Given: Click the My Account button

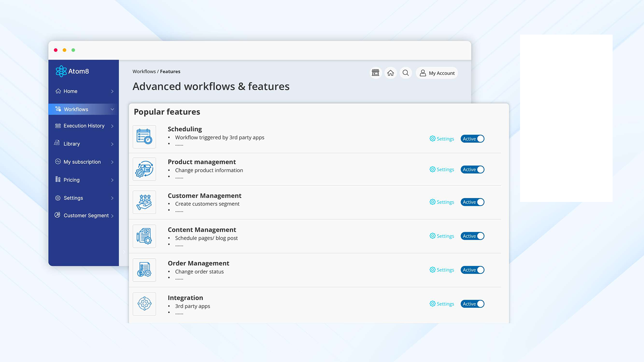Looking at the screenshot, I should coord(437,73).
